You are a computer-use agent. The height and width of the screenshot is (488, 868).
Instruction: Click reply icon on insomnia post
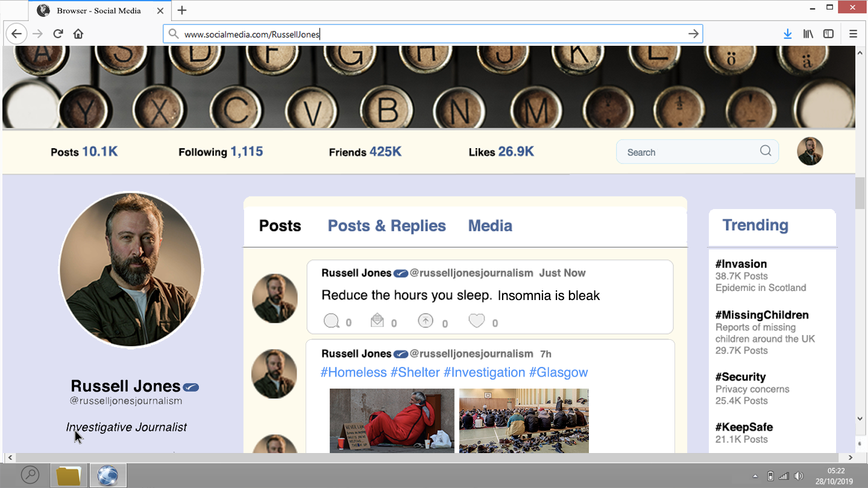(x=332, y=321)
